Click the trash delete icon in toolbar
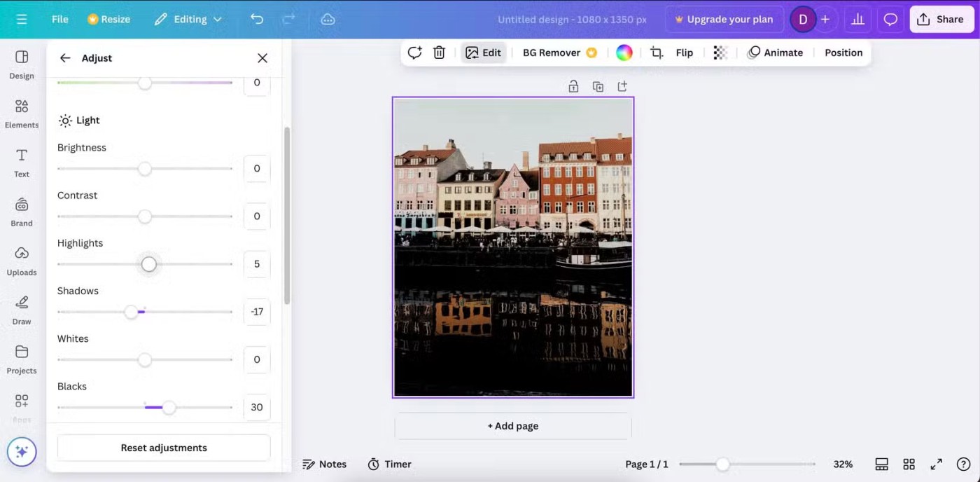The width and height of the screenshot is (980, 482). [x=439, y=53]
